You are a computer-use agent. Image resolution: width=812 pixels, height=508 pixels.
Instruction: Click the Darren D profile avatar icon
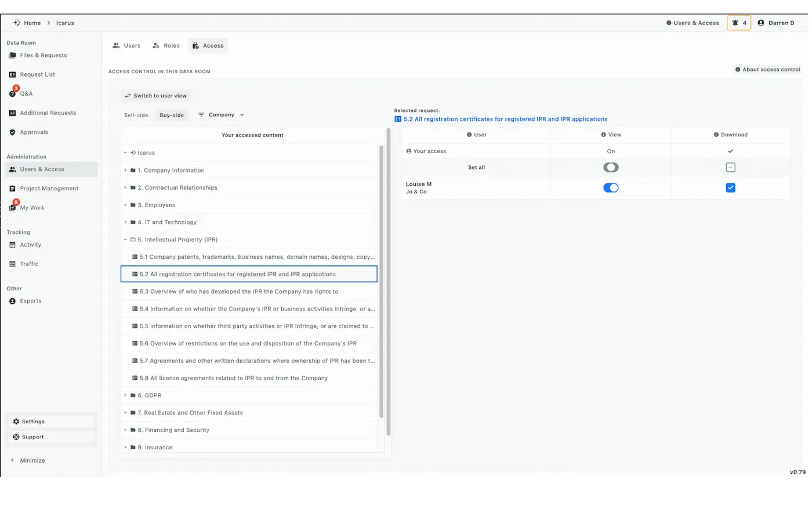click(x=760, y=23)
